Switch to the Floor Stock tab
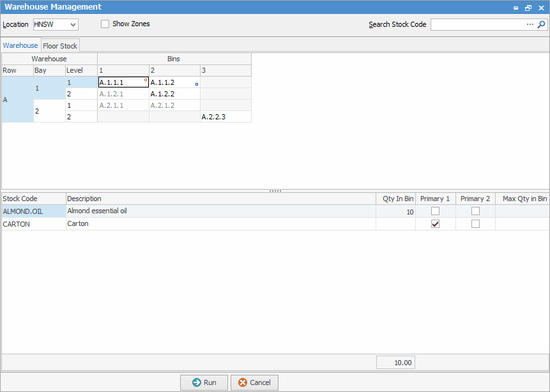Screen dimensions: 550x392 point(60,46)
